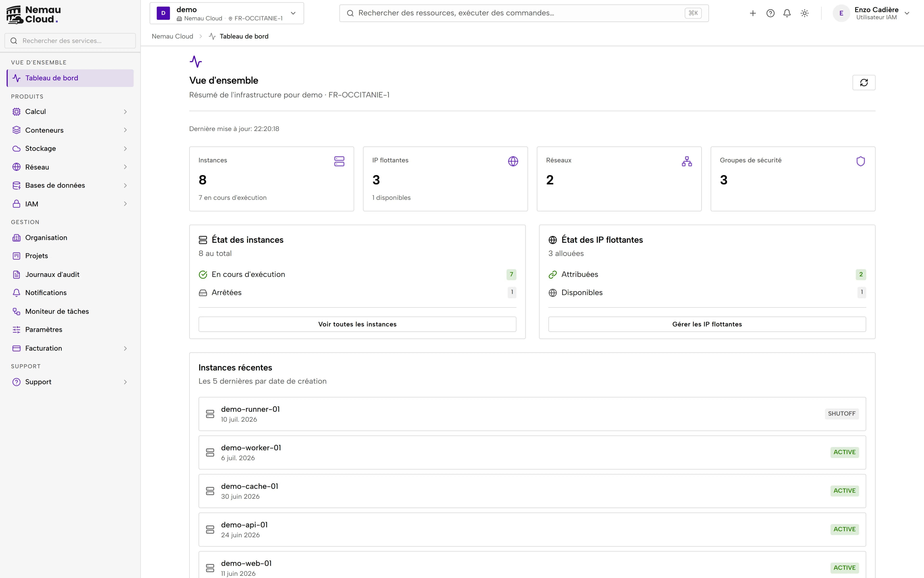
Task: Click the En cours d'exécution count 7
Action: click(x=511, y=275)
